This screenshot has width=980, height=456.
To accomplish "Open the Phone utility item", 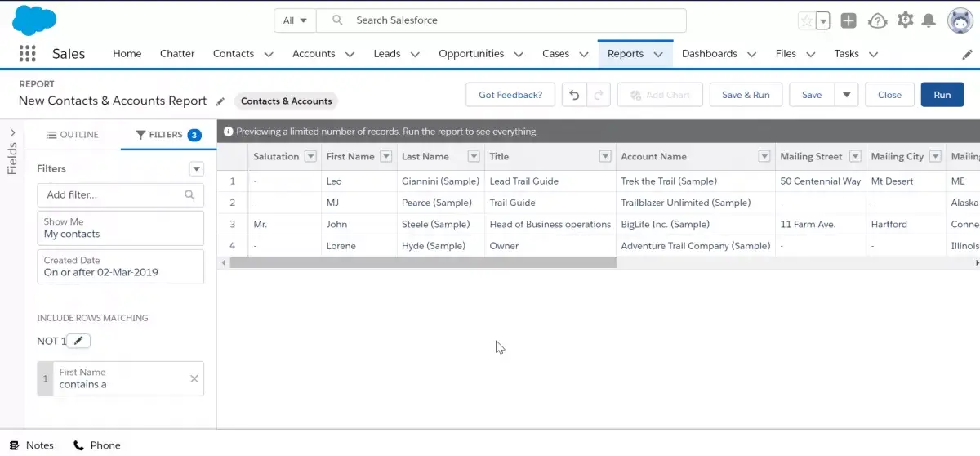I will [x=97, y=445].
